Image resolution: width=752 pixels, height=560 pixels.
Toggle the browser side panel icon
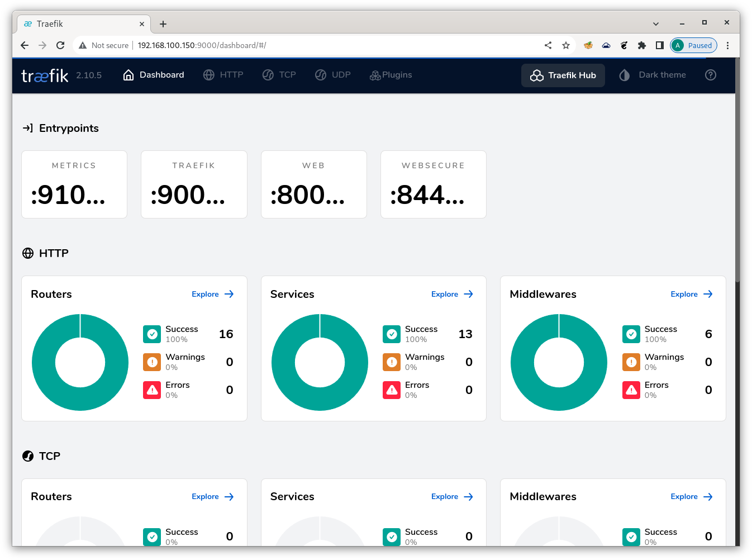pos(660,45)
